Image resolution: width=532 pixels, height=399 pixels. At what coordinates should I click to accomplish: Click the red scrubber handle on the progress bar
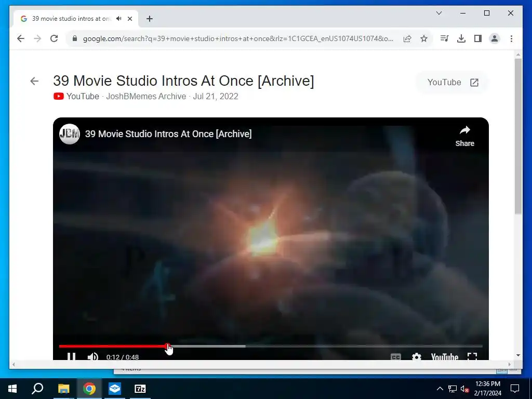point(168,346)
